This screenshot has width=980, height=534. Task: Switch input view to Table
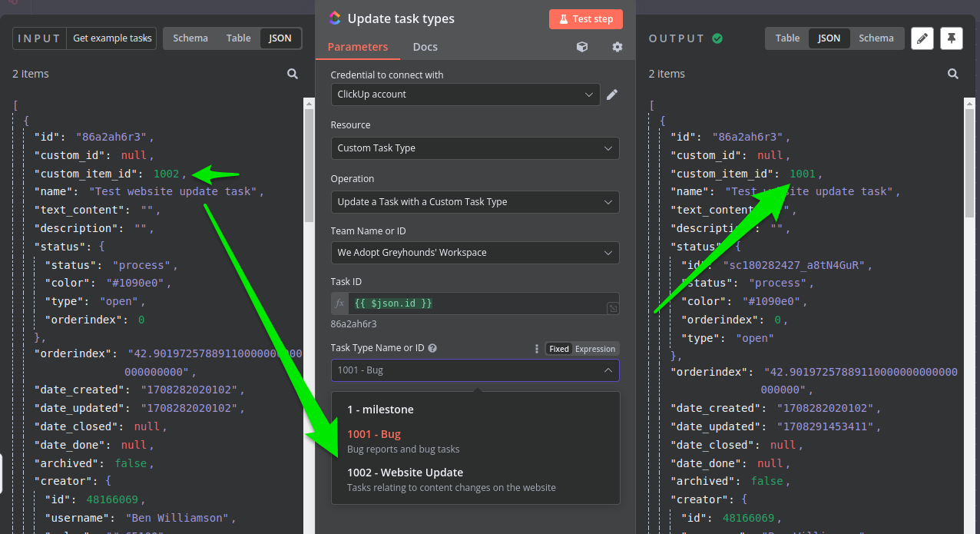[x=239, y=38]
